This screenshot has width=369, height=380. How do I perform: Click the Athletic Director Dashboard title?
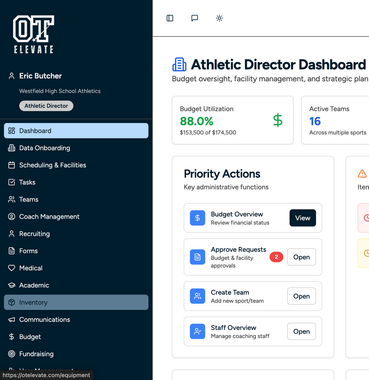279,64
